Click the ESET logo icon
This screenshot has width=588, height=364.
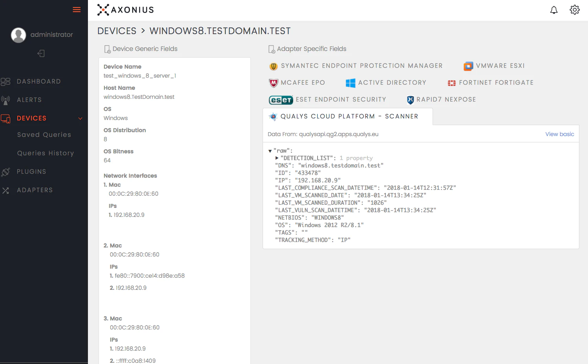[x=281, y=100]
